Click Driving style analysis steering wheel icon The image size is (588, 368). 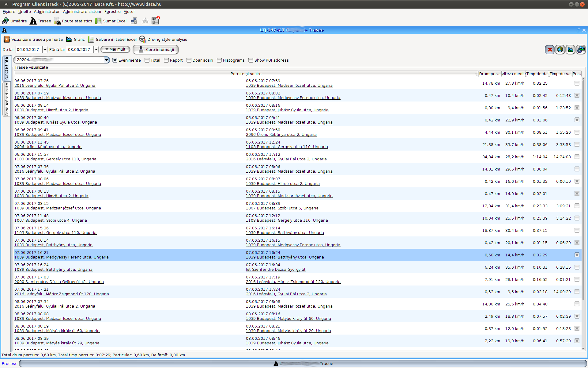[142, 39]
